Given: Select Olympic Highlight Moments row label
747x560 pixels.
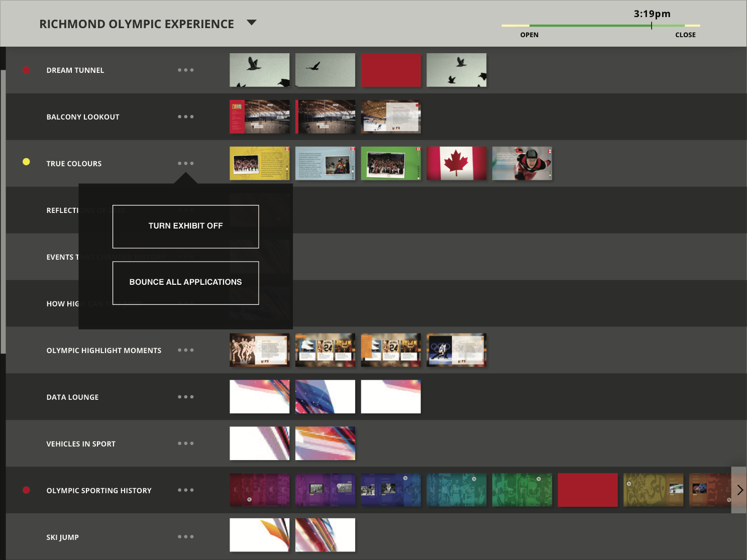Looking at the screenshot, I should [104, 351].
